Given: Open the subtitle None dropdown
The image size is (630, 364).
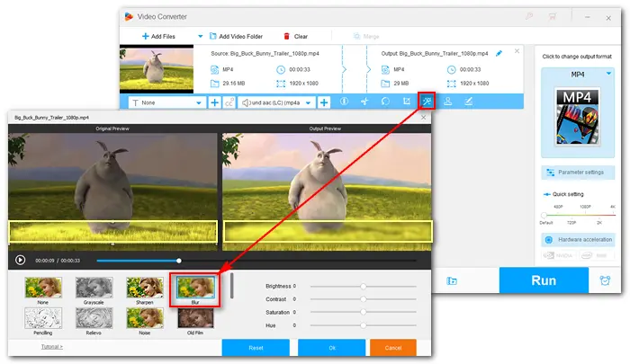Looking at the screenshot, I should (x=166, y=102).
